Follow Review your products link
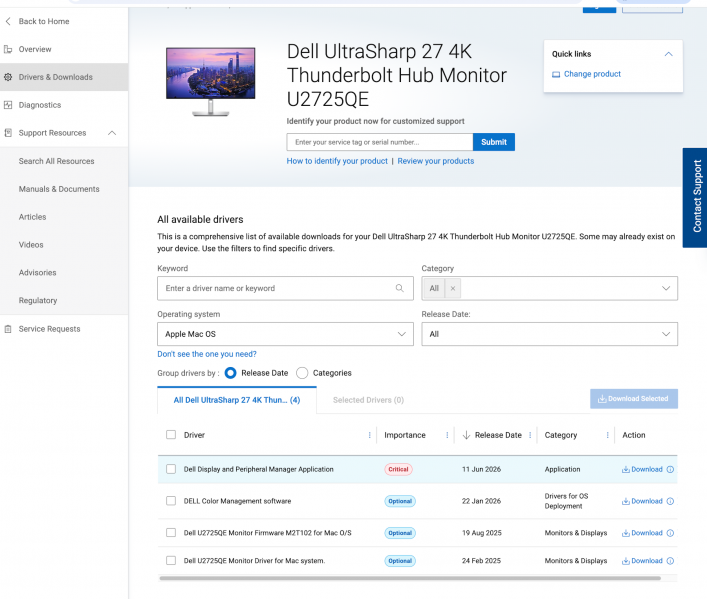The height and width of the screenshot is (599, 707). pyautogui.click(x=436, y=161)
